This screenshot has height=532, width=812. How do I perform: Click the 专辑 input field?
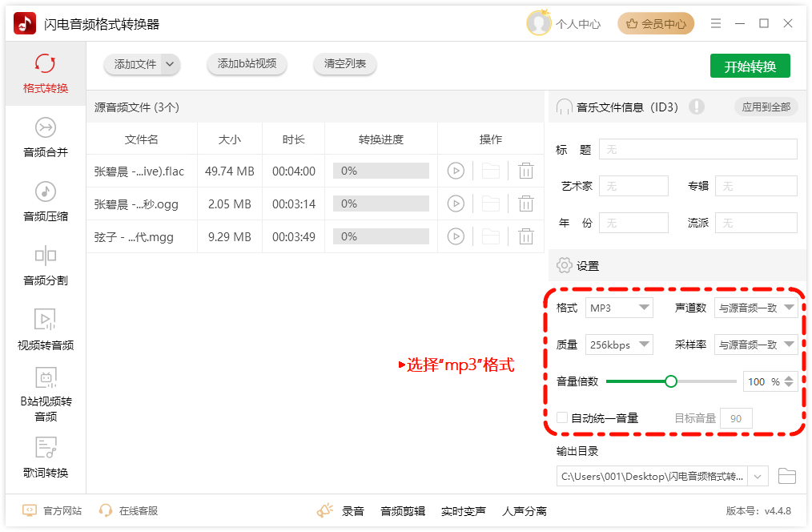(756, 186)
